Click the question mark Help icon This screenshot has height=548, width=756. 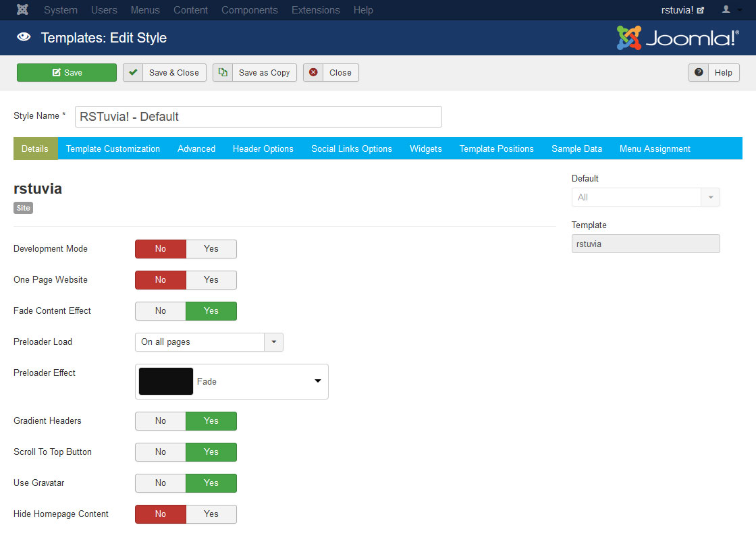[699, 72]
